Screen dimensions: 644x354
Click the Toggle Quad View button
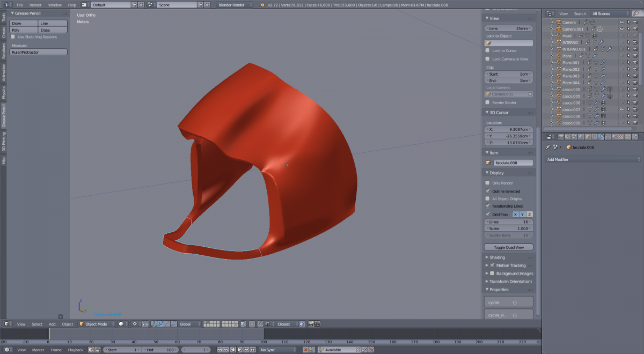[508, 247]
